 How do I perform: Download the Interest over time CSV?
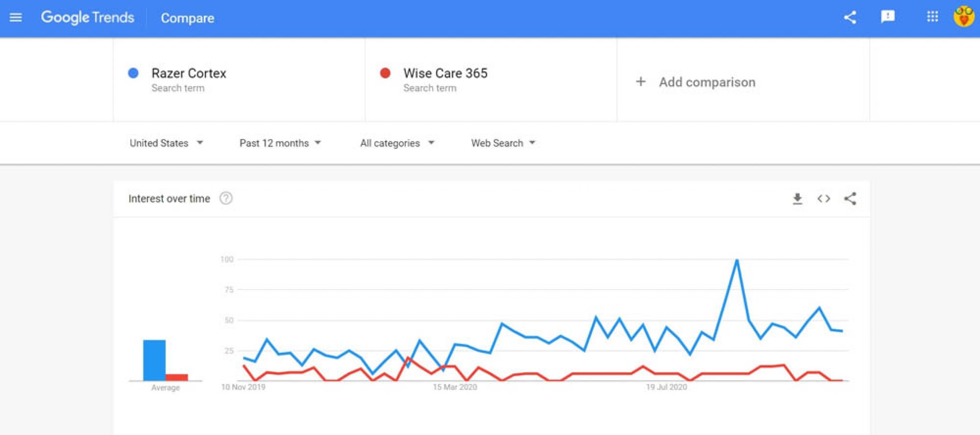coord(797,199)
